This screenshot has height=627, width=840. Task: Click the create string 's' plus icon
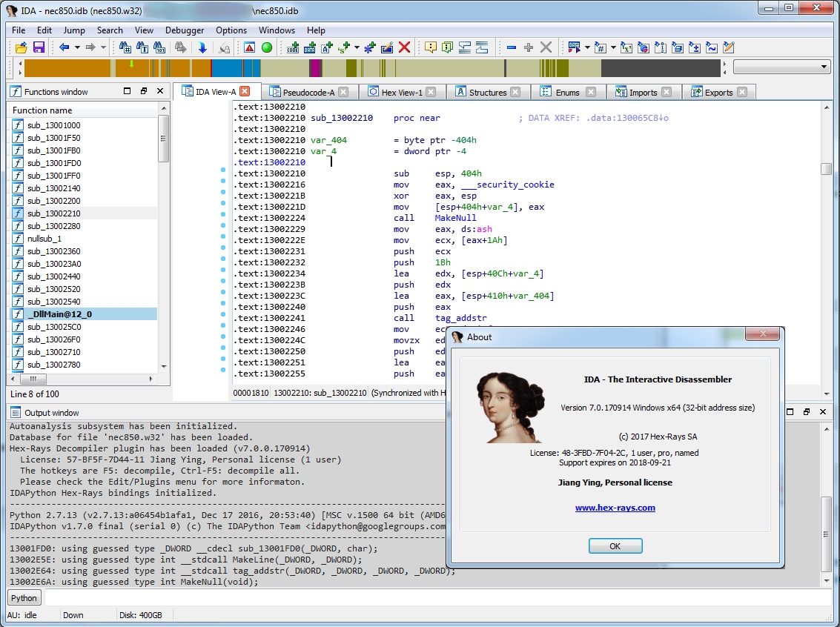click(344, 47)
